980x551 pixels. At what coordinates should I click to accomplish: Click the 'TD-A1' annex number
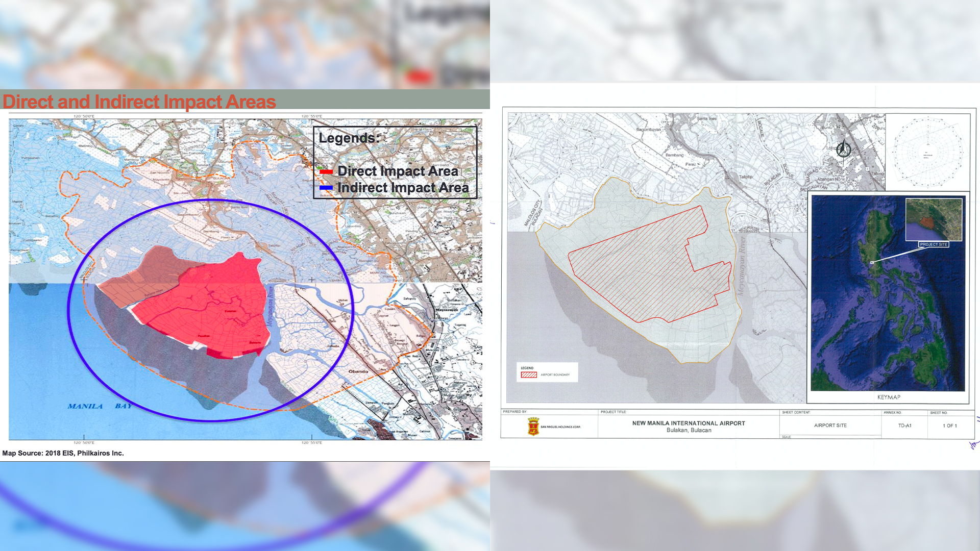905,425
